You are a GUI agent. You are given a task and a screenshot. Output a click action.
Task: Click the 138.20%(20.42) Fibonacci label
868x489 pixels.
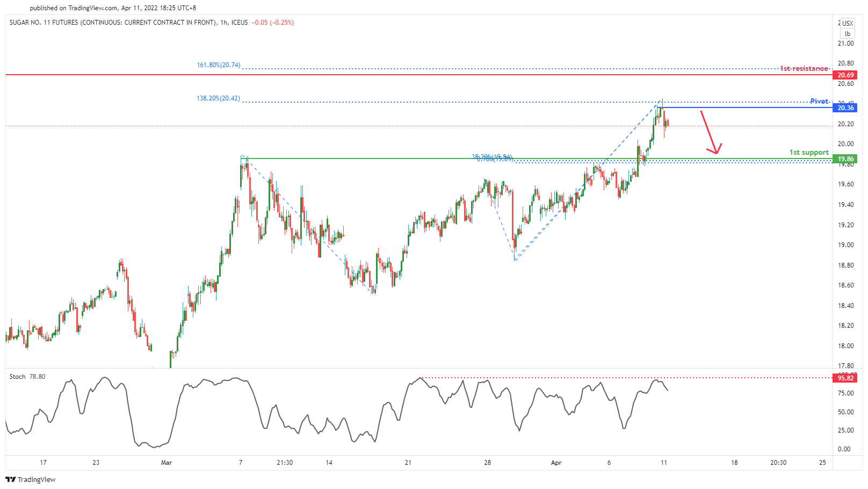click(219, 98)
